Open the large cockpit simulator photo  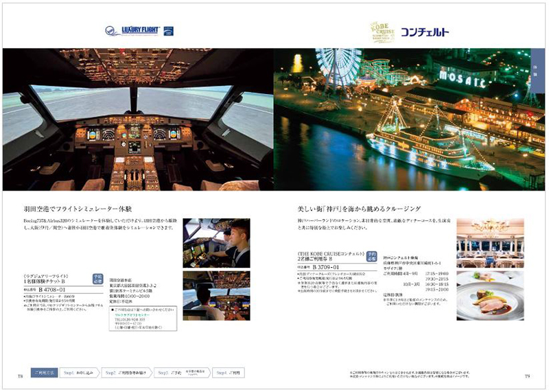tap(137, 119)
